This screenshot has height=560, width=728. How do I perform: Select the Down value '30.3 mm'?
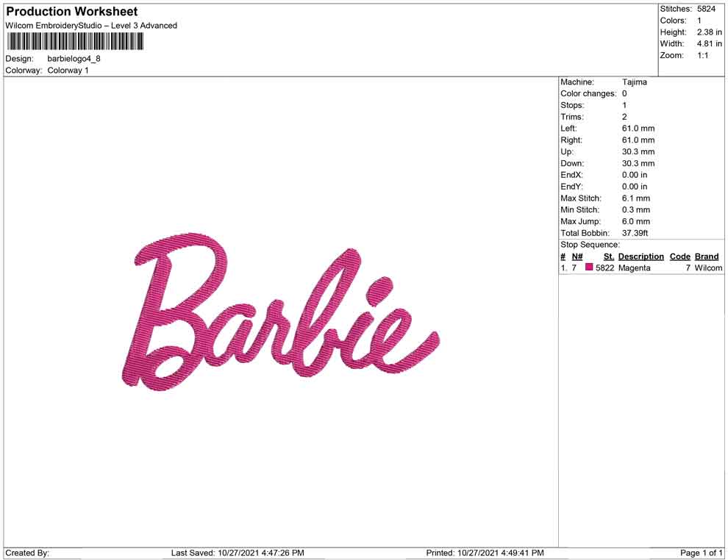click(x=638, y=163)
